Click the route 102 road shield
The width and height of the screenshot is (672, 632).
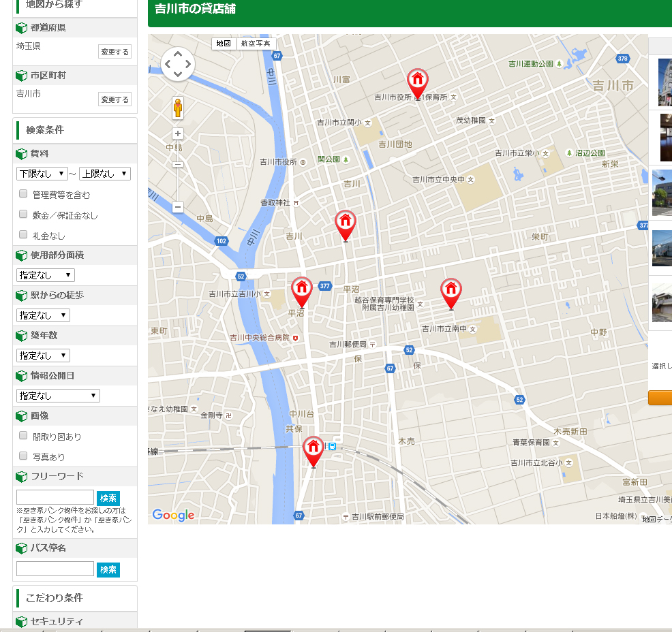(x=221, y=241)
